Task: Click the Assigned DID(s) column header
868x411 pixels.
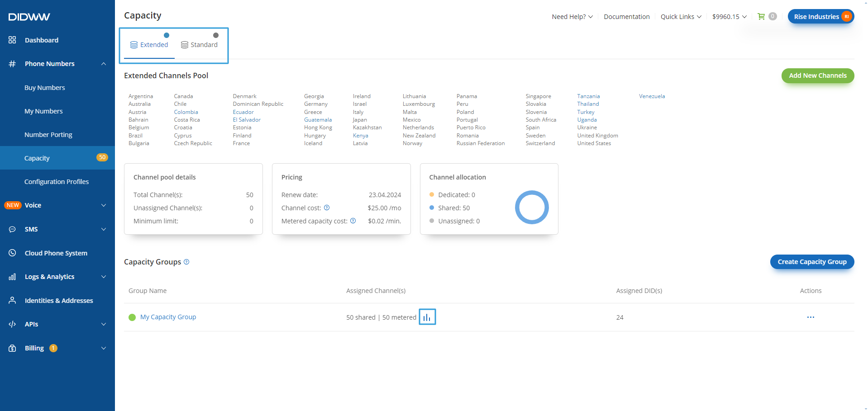Action: tap(639, 291)
